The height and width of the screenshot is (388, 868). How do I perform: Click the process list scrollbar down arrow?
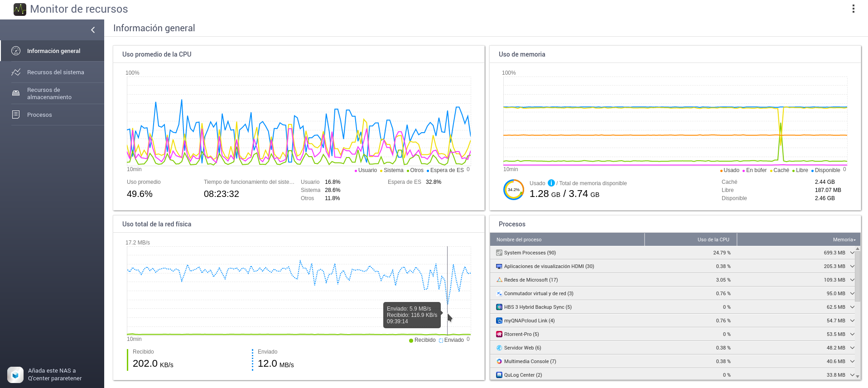pyautogui.click(x=858, y=376)
